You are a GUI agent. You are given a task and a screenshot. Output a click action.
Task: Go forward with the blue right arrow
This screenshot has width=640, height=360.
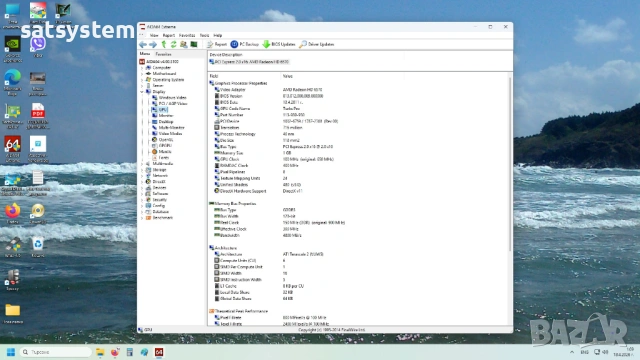(153, 44)
